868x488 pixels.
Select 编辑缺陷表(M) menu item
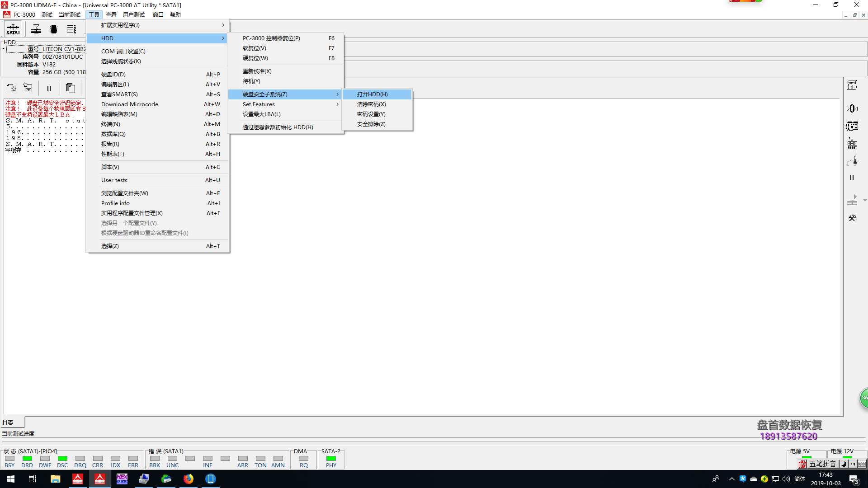coord(157,114)
